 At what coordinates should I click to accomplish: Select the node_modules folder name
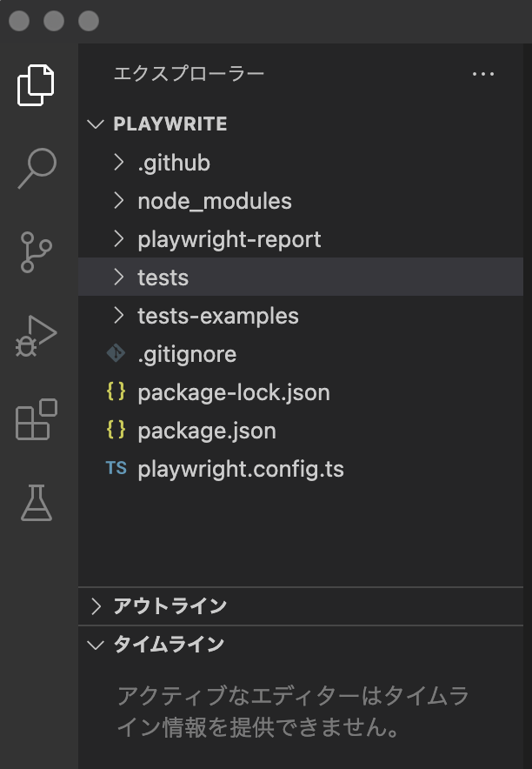point(215,201)
